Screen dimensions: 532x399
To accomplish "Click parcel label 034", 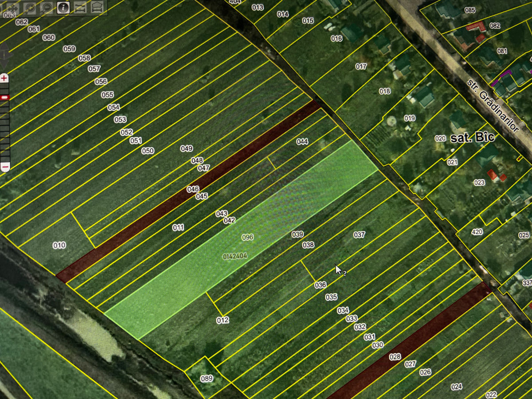I will (x=343, y=310).
